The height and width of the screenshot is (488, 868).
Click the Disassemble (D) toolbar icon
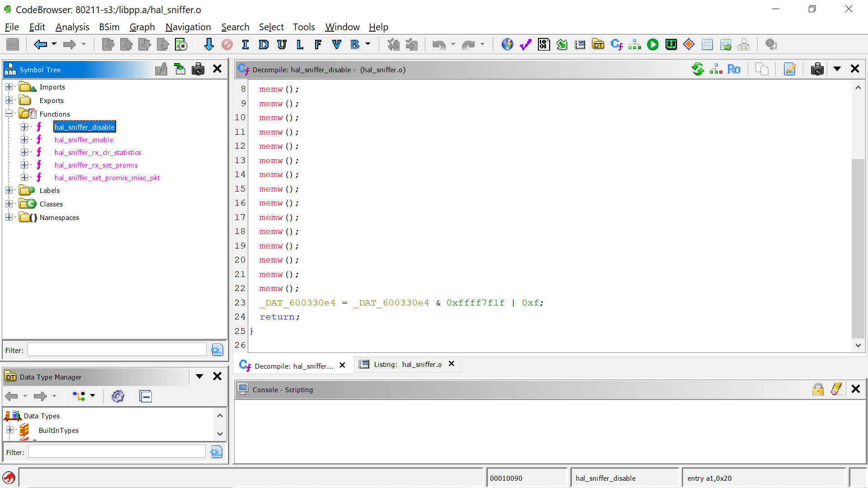click(x=264, y=44)
